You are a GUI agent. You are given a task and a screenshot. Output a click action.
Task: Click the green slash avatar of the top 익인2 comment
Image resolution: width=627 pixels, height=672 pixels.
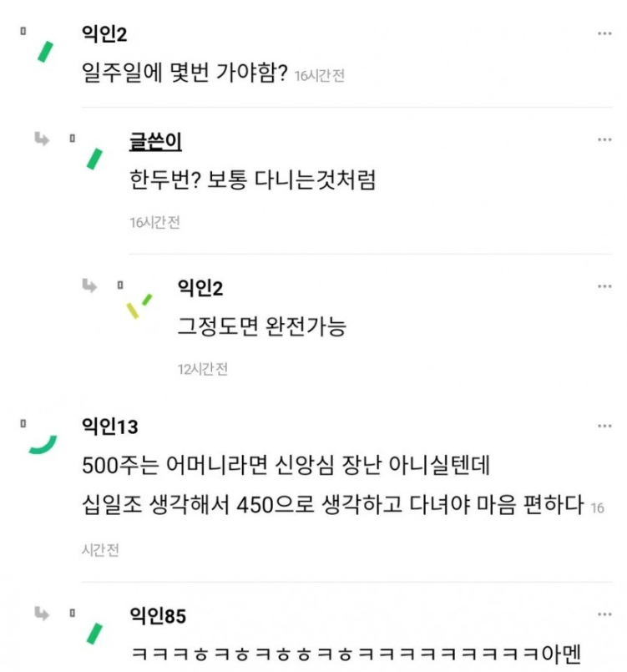tap(47, 53)
